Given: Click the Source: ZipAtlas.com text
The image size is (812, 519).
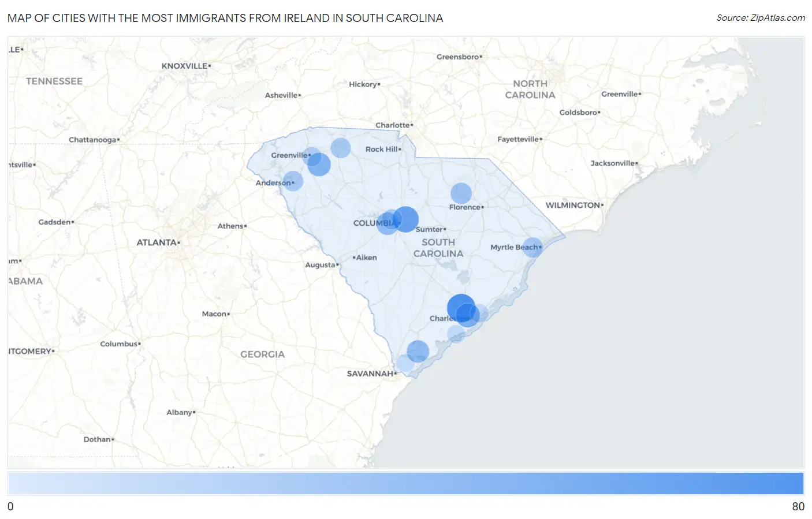Looking at the screenshot, I should 761,18.
